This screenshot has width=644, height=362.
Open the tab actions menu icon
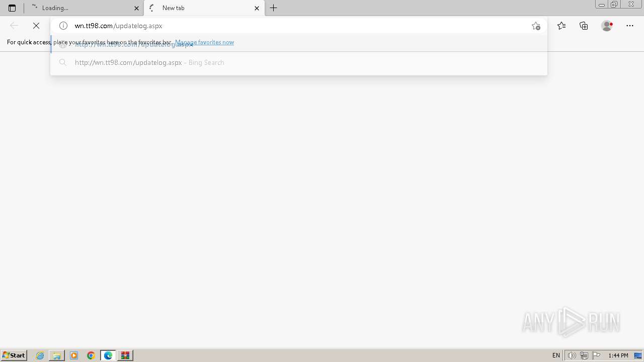tap(12, 8)
